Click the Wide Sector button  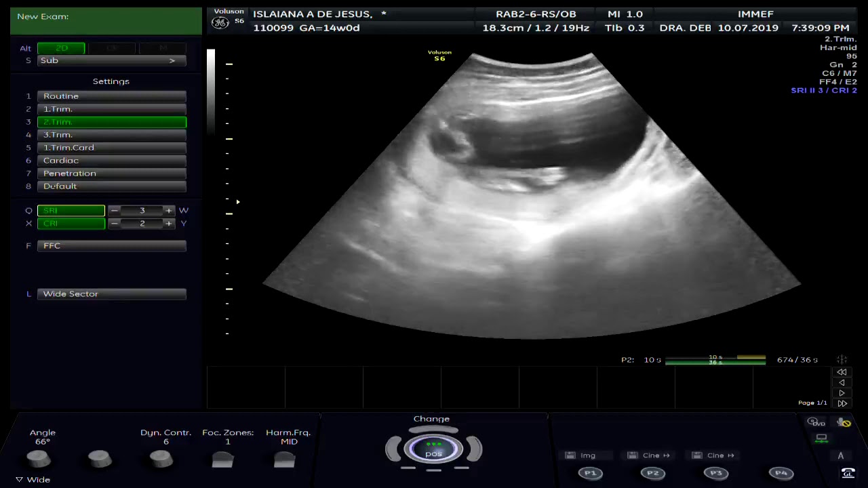(x=112, y=294)
